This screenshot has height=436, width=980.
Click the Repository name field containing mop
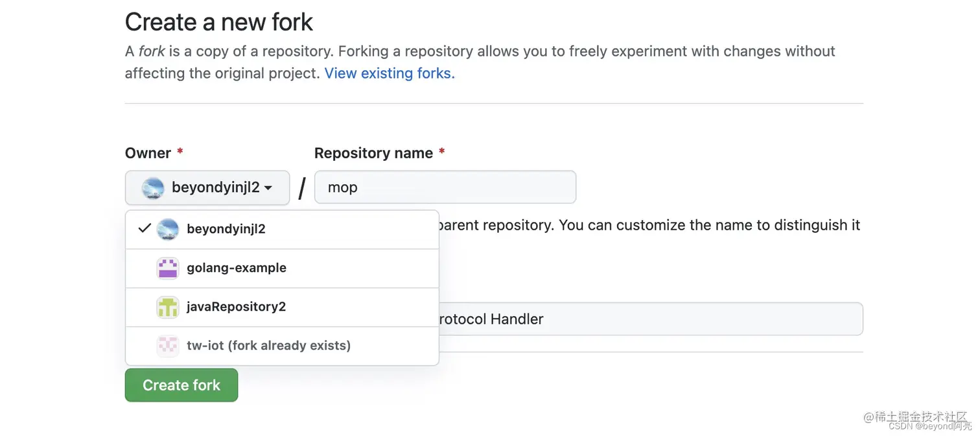[x=445, y=187]
